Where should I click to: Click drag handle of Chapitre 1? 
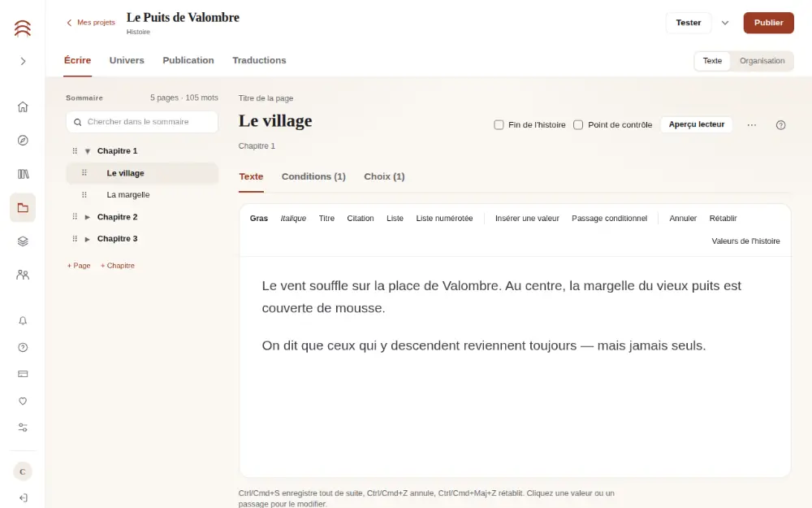(x=75, y=151)
